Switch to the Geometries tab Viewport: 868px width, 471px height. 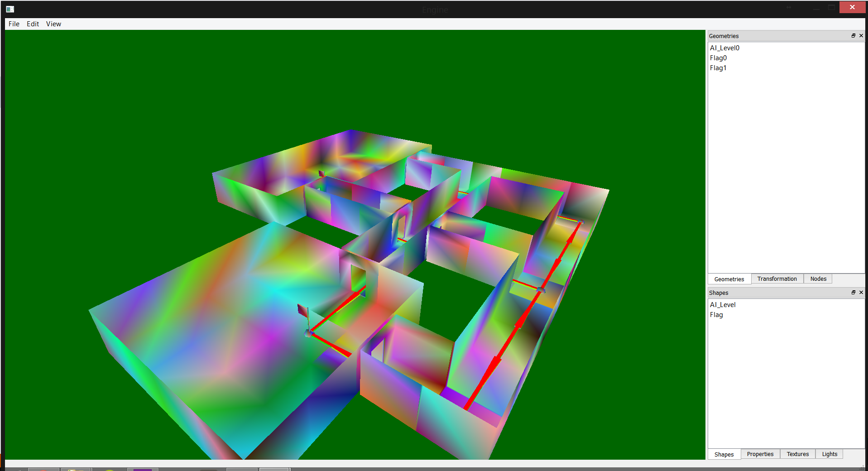coord(729,279)
